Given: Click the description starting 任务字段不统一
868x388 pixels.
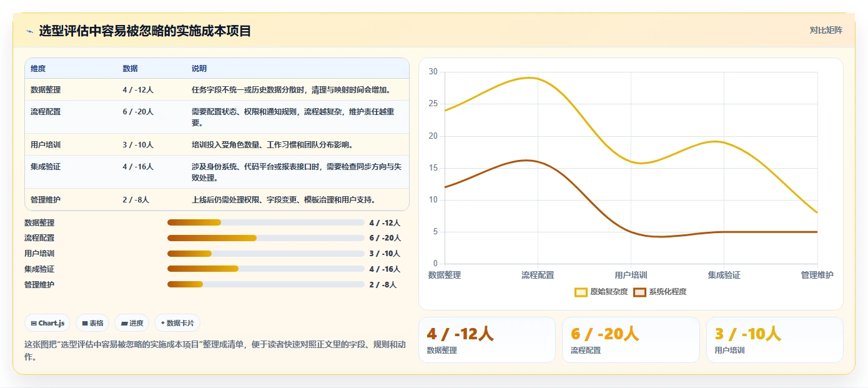Looking at the screenshot, I should [291, 89].
